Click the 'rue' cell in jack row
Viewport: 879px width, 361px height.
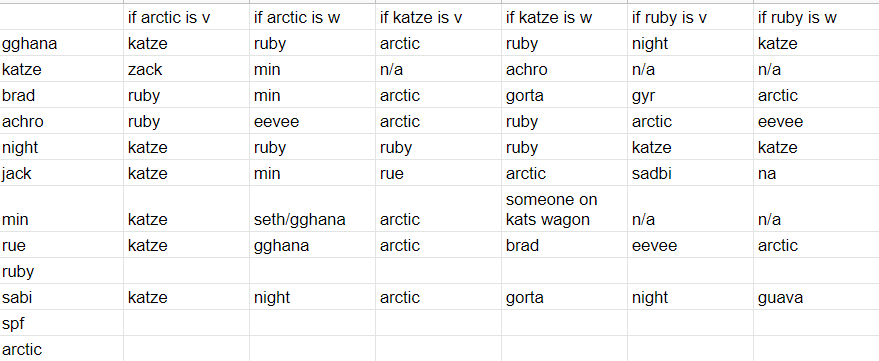[x=438, y=173]
